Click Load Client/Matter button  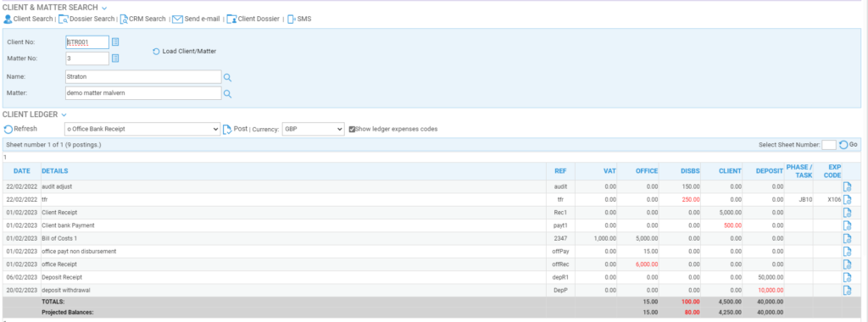pos(184,51)
